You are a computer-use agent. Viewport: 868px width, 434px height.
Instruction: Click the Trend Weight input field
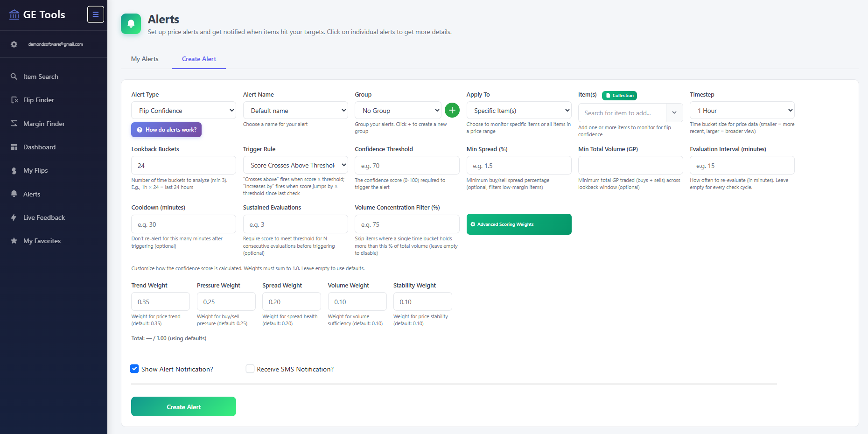coord(161,301)
